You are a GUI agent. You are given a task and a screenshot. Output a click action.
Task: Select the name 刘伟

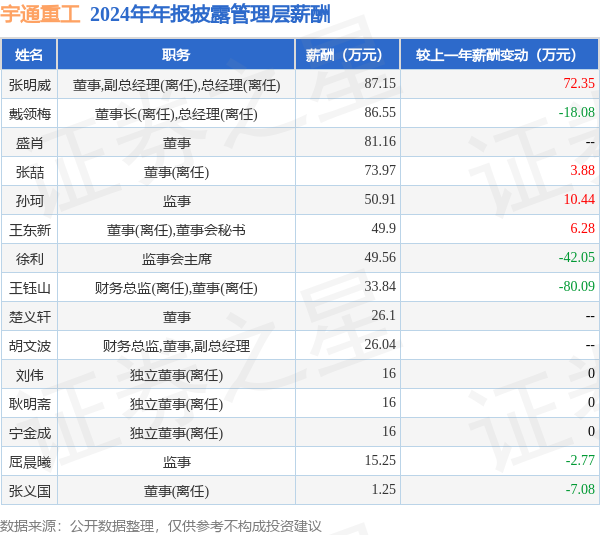coord(30,375)
